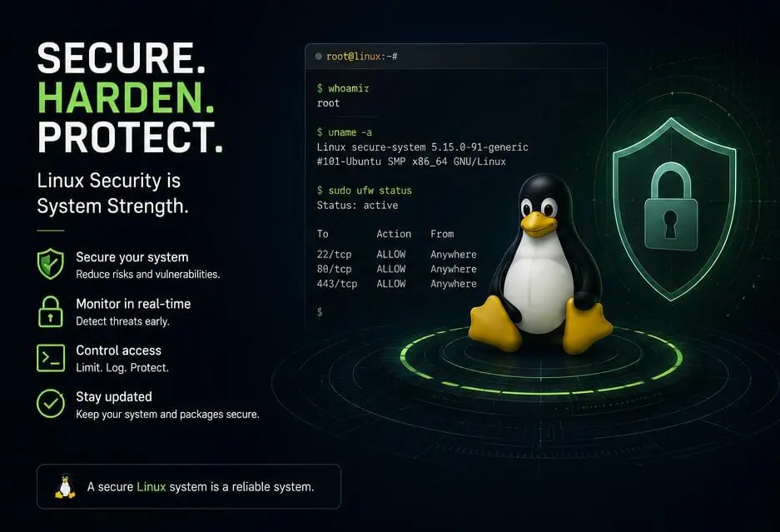Click the 80/tcp table cell

[335, 269]
